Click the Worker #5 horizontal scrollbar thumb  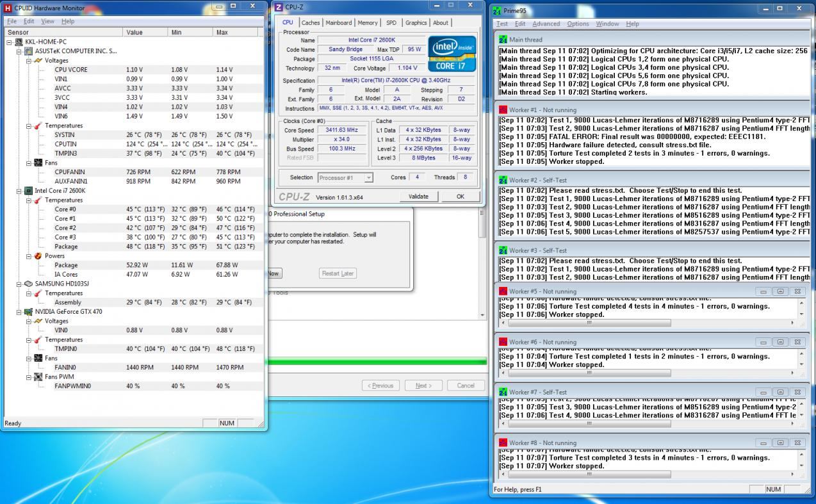click(x=589, y=323)
